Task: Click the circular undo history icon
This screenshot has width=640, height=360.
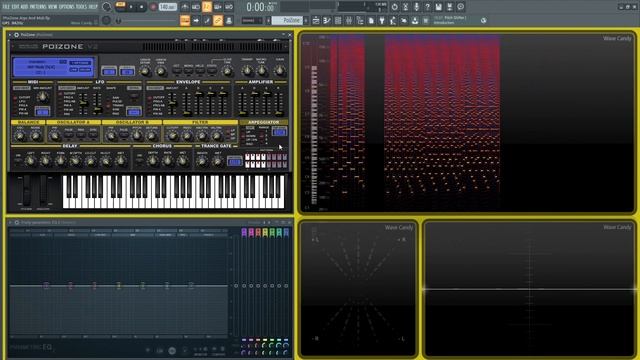Action: point(394,7)
